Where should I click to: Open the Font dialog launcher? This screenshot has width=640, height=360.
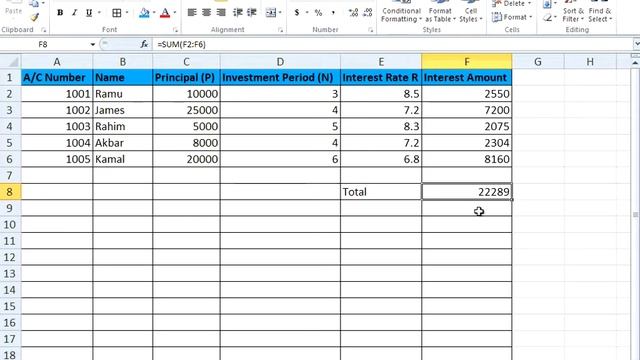(175, 30)
